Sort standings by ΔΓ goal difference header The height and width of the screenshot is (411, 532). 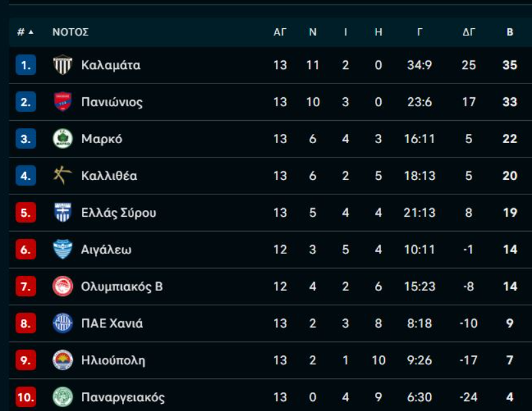468,32
